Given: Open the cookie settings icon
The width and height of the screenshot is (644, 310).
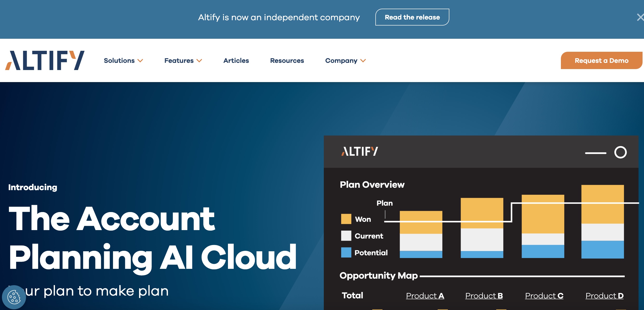Looking at the screenshot, I should pyautogui.click(x=14, y=297).
